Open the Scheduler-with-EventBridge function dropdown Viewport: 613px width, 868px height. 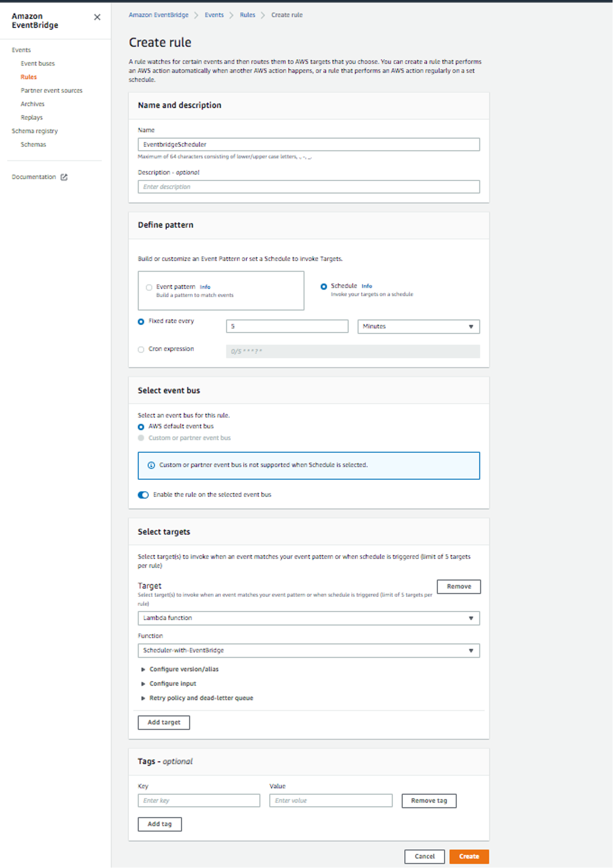pos(309,651)
